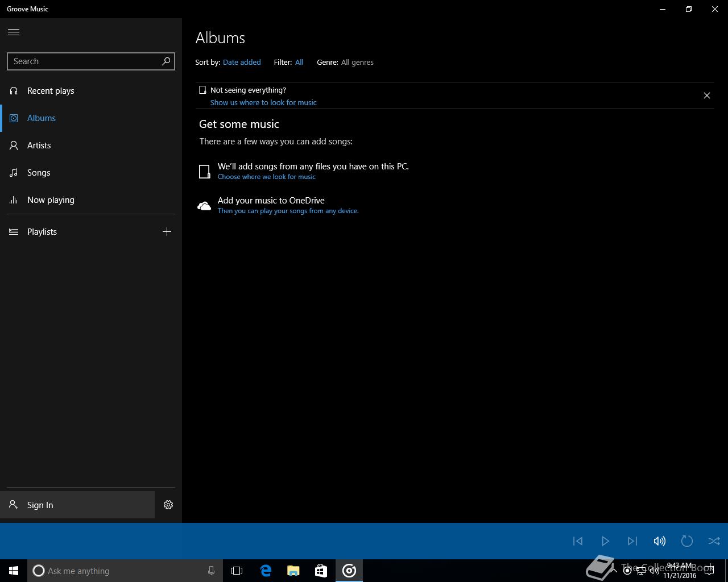Click the headphones icon for Recent plays
Screen dimensions: 728x582
click(x=14, y=91)
